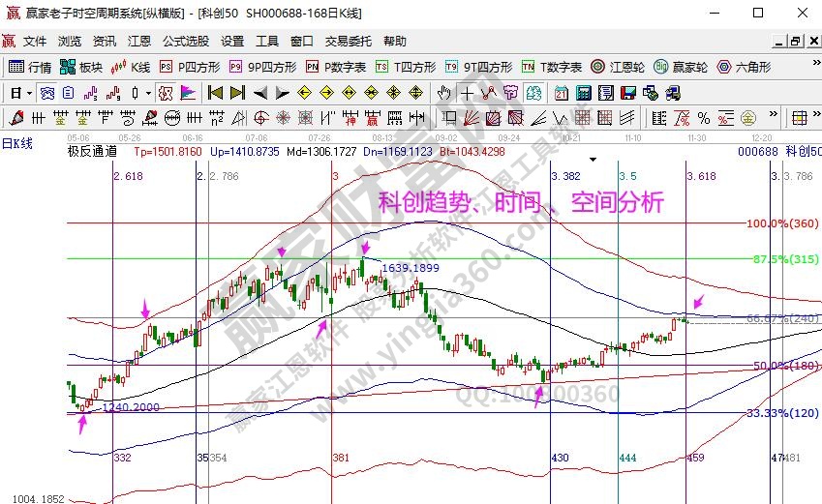Open the 江恩轮 (Gann wheel) tool
This screenshot has width=822, height=504.
(x=619, y=68)
